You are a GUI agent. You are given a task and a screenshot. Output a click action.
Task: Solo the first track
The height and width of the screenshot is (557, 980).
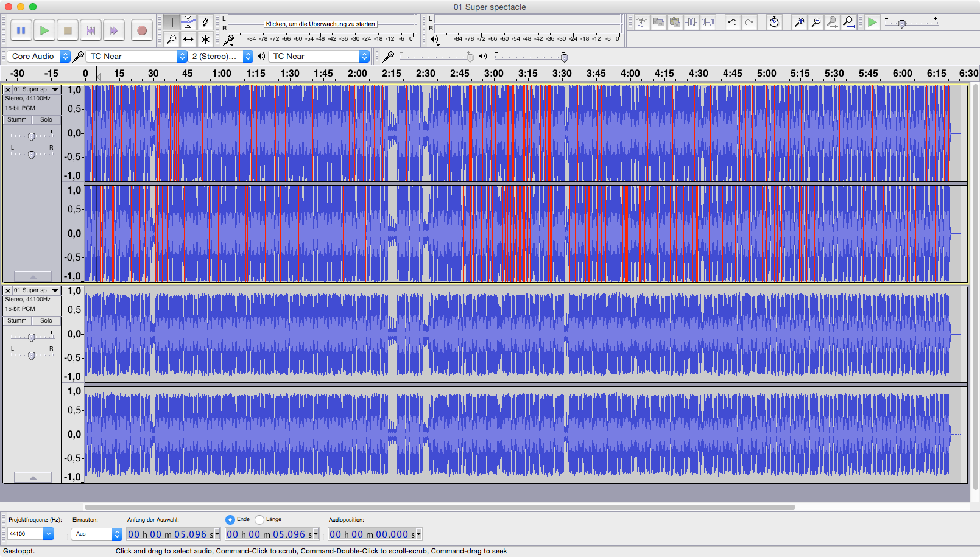[46, 120]
